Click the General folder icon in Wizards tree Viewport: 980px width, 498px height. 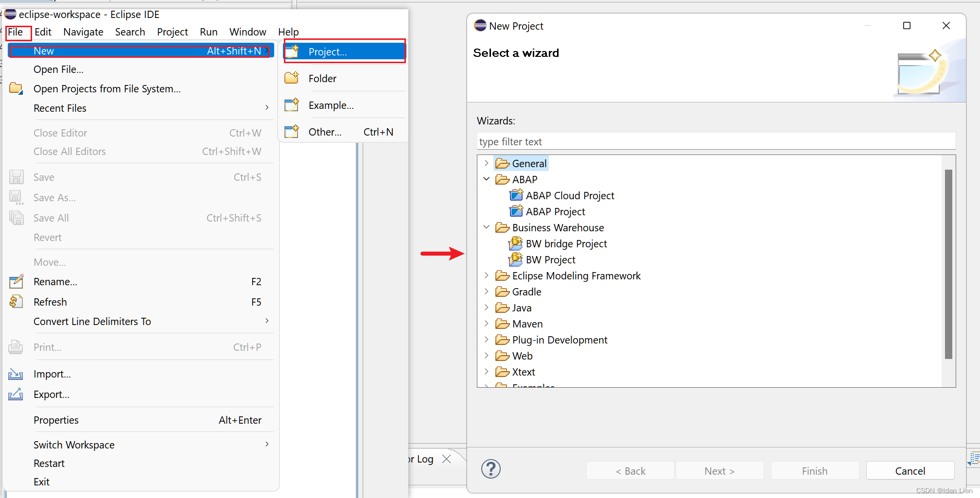click(x=503, y=163)
